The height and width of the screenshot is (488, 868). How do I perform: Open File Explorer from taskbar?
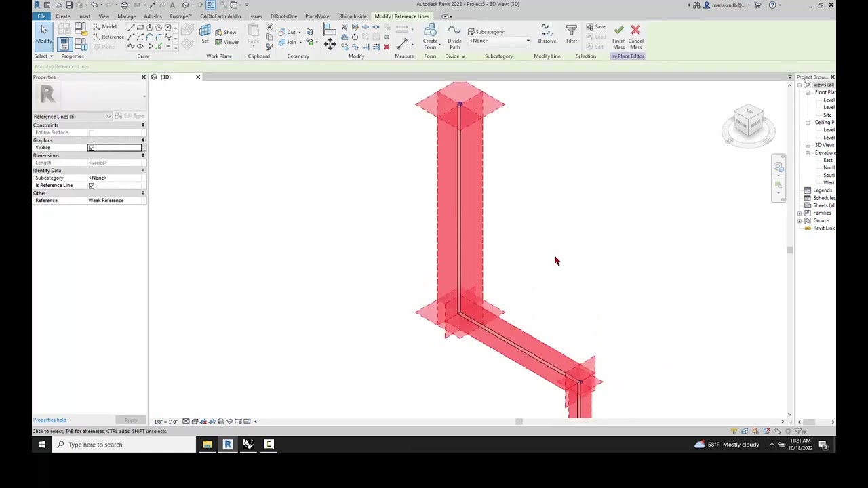[x=207, y=445]
